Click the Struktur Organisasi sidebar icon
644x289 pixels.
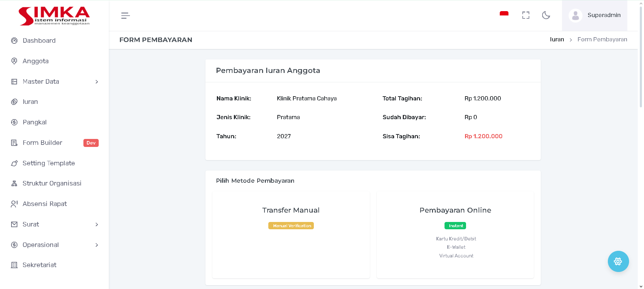click(x=14, y=183)
